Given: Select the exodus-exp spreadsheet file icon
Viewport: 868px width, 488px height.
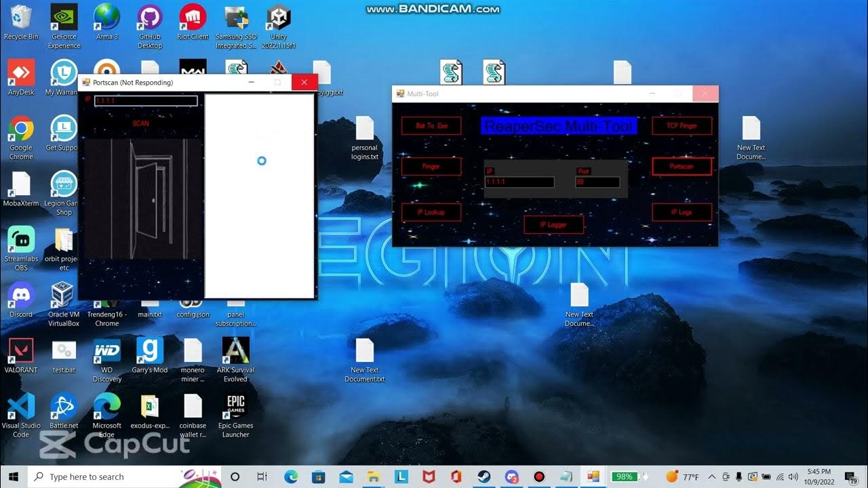Looking at the screenshot, I should 150,411.
